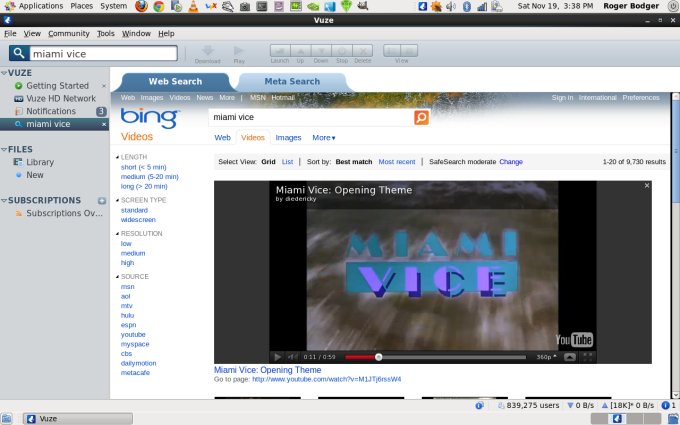The width and height of the screenshot is (680, 425).
Task: Launch Firefox from the top panel
Action: (141, 6)
